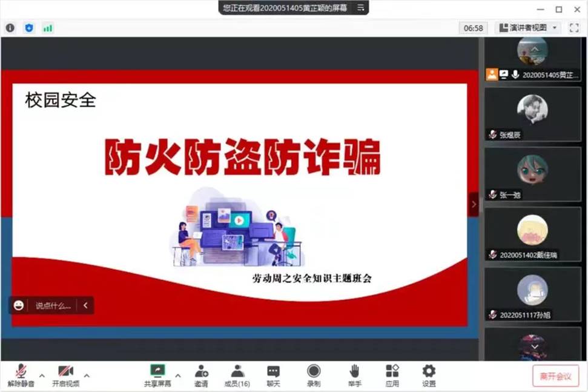Check the green network signal icon
Viewport: 588px width, 392px height.
click(47, 28)
